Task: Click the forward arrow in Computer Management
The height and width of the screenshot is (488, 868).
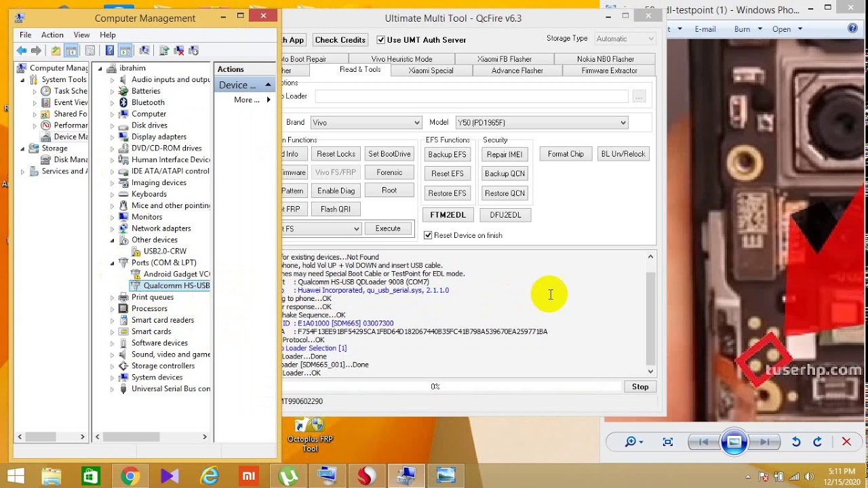Action: pos(37,51)
